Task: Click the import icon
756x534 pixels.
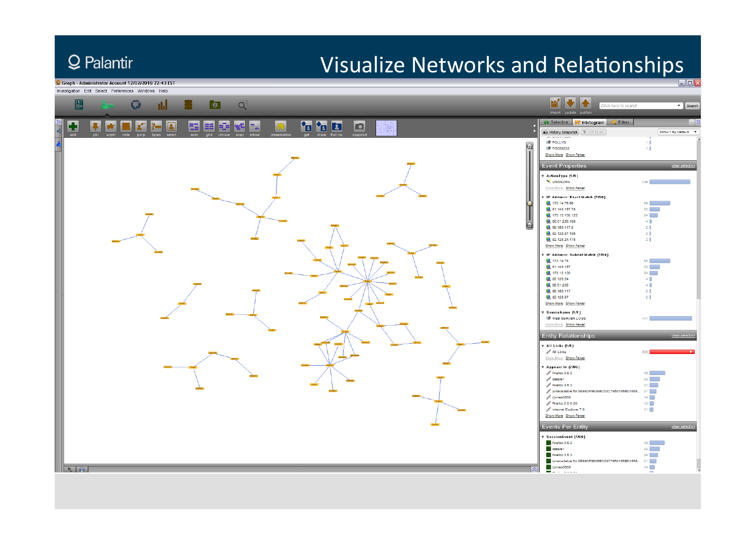Action: [555, 103]
